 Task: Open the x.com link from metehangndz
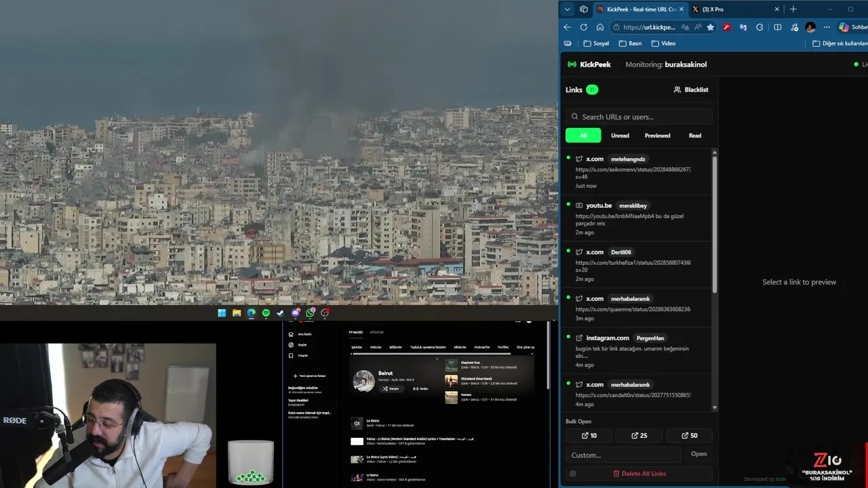click(636, 172)
